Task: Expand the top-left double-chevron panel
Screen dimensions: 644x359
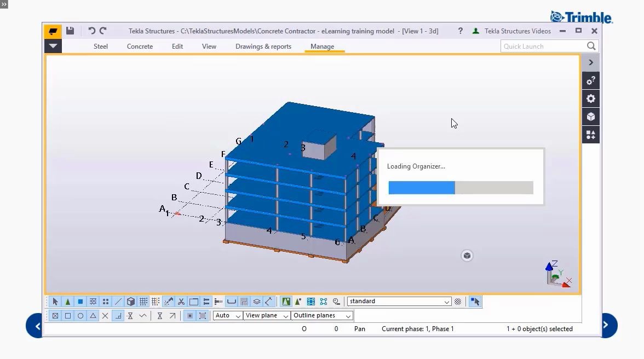Action: pyautogui.click(x=4, y=4)
